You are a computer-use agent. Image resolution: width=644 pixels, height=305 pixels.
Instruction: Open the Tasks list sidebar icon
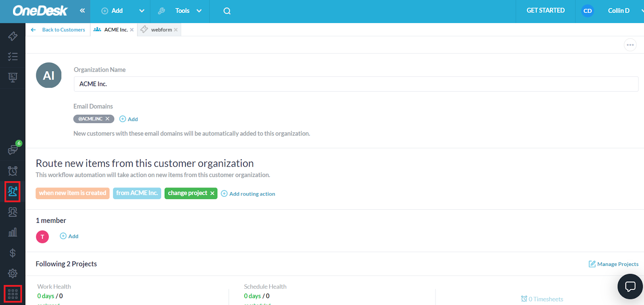point(12,57)
